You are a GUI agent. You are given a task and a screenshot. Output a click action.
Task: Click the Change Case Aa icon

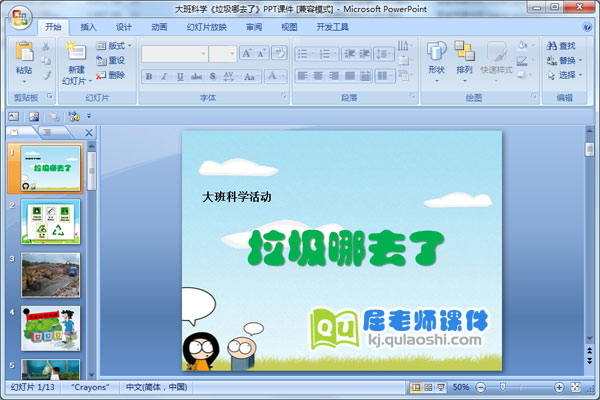click(250, 76)
